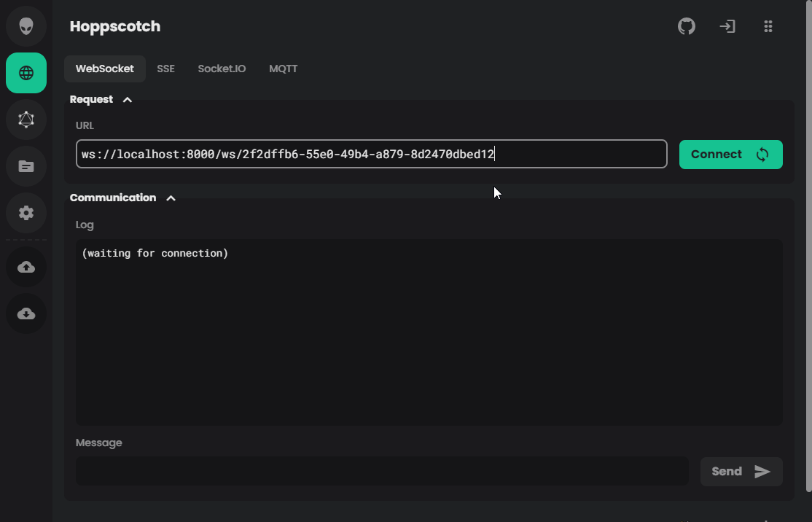Screen dimensions: 812x522
Task: Switch to the MQTT tab
Action: click(284, 69)
